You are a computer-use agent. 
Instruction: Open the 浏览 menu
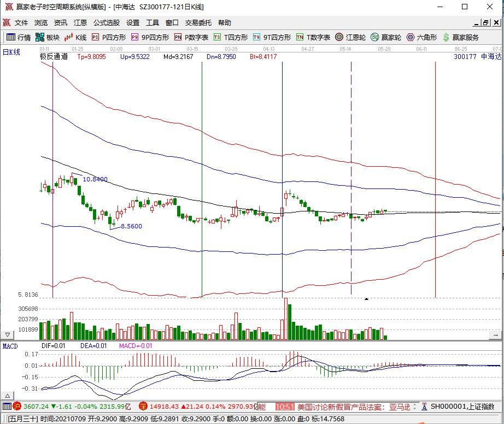click(41, 22)
